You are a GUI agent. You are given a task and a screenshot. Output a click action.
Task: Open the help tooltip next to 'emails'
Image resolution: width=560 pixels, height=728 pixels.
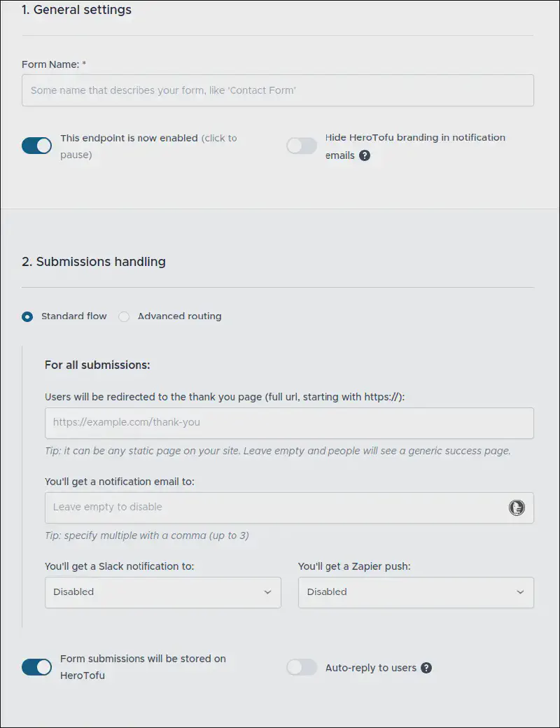[x=365, y=155]
